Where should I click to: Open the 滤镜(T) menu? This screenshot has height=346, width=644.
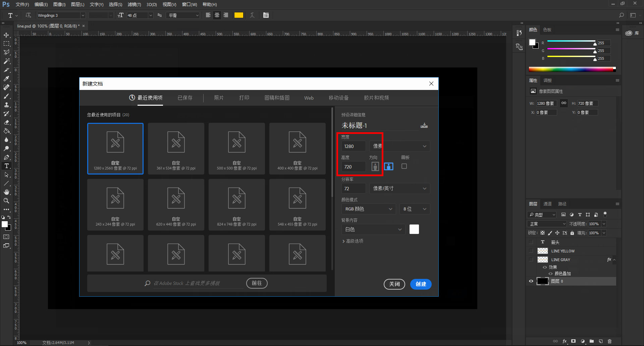[x=134, y=4]
